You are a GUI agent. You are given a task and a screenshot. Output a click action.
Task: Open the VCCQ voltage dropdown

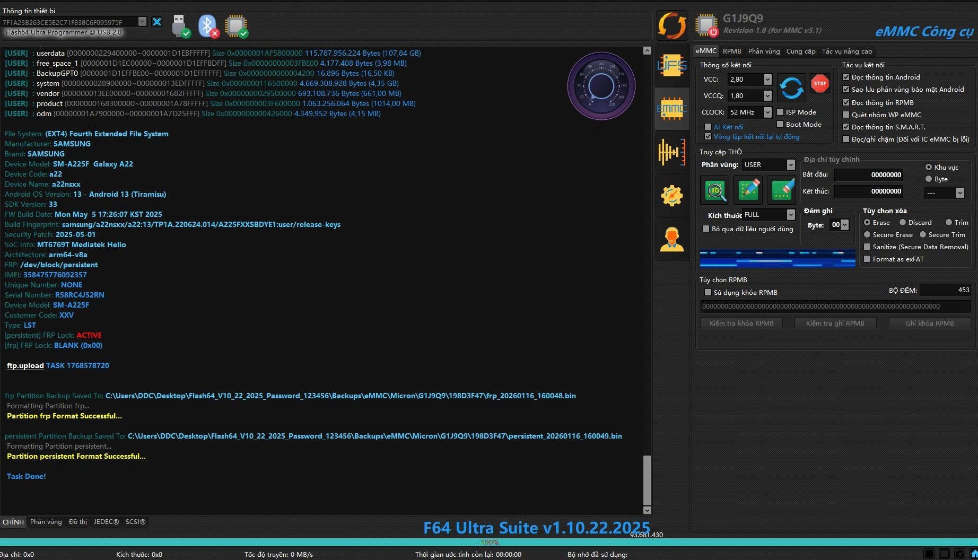[767, 95]
